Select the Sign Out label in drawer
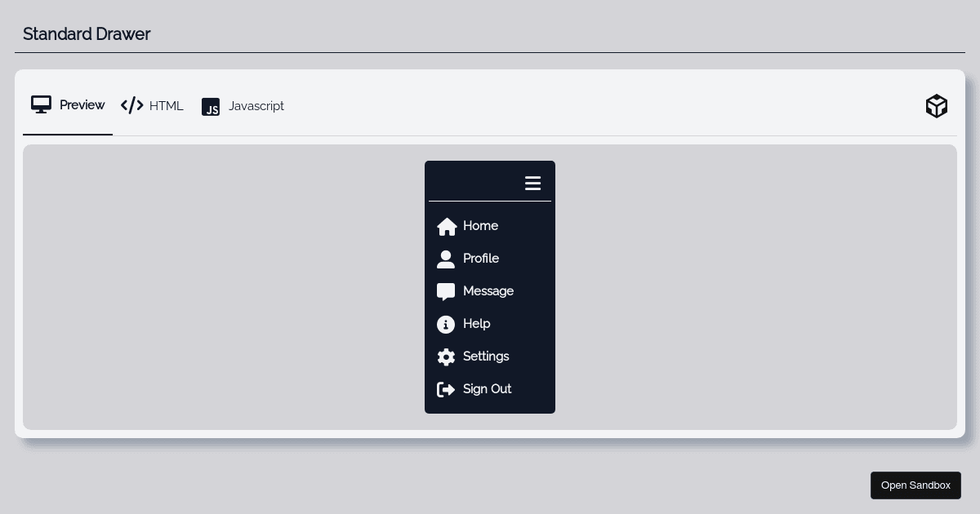980x514 pixels. click(488, 389)
